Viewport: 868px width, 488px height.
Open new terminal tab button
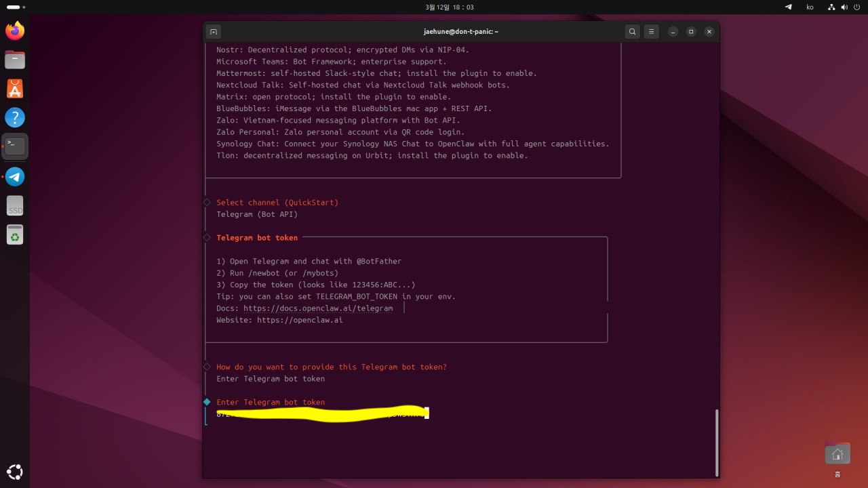pyautogui.click(x=213, y=32)
